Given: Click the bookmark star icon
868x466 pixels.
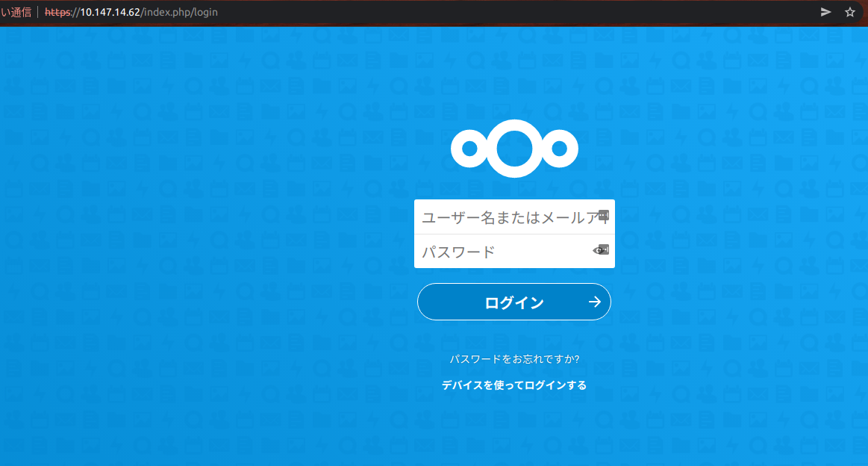Looking at the screenshot, I should (x=850, y=12).
